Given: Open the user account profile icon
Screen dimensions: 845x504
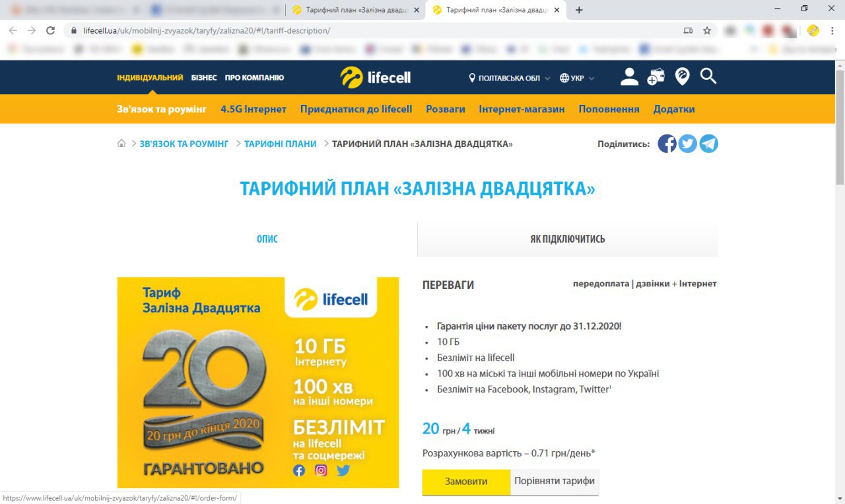Looking at the screenshot, I should pyautogui.click(x=629, y=77).
